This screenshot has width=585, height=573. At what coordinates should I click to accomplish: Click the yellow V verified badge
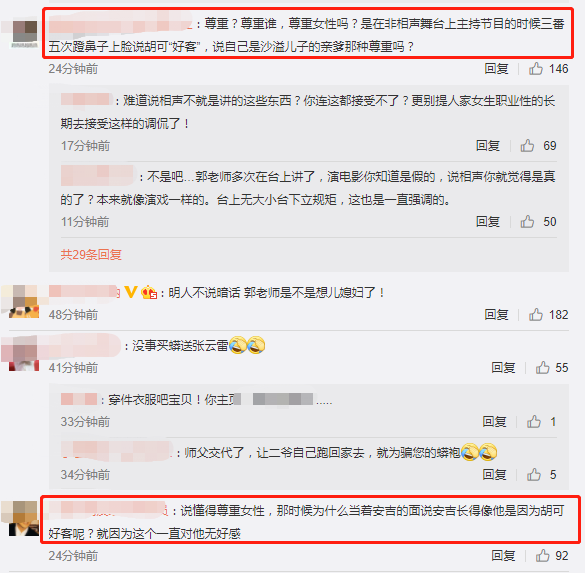pos(131,292)
